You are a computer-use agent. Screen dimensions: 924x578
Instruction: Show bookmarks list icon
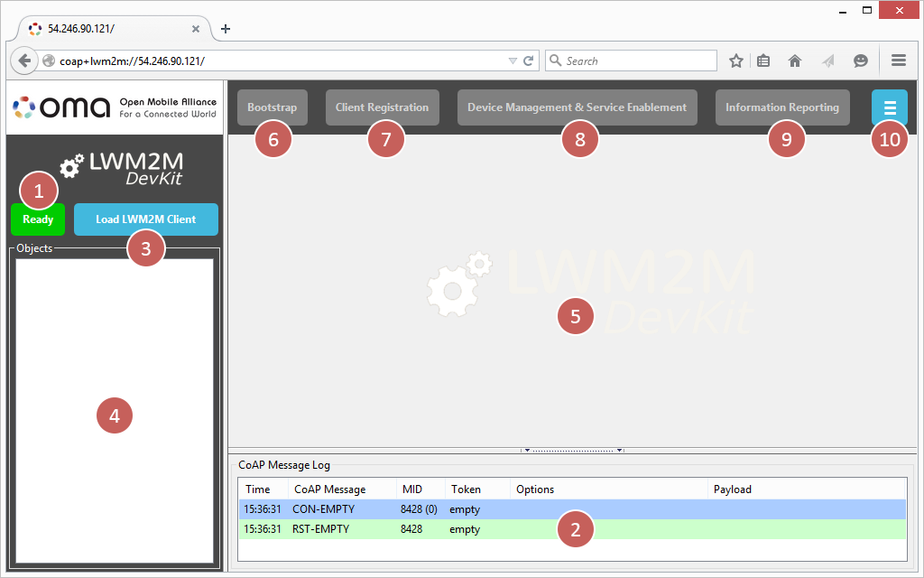pos(764,61)
